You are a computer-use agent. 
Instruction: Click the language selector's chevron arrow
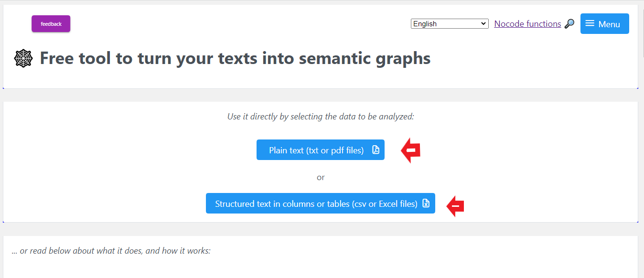[483, 24]
